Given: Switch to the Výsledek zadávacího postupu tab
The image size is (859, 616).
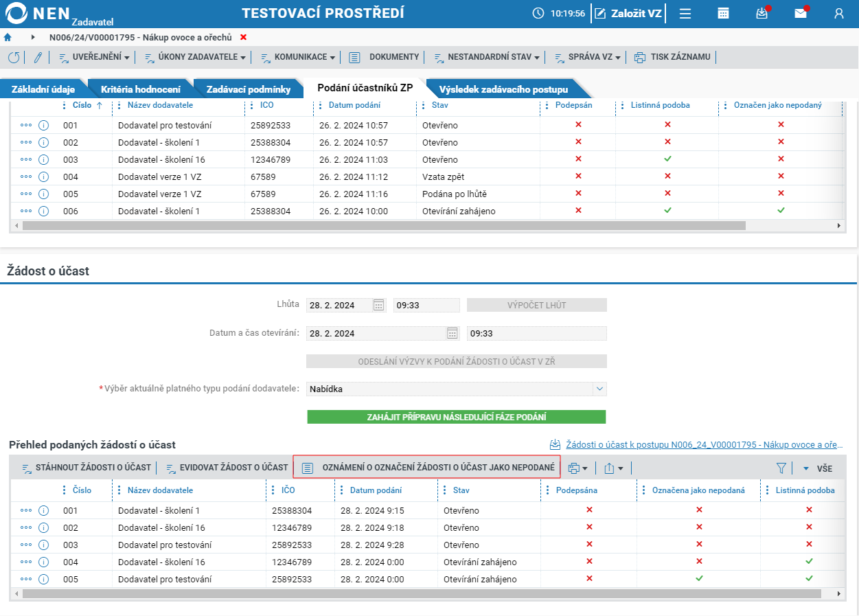Looking at the screenshot, I should (503, 89).
